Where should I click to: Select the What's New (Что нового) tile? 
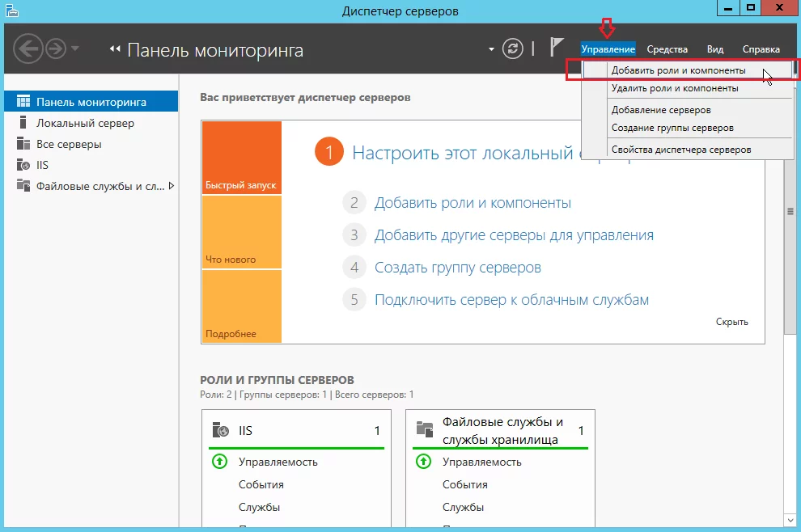click(x=241, y=232)
